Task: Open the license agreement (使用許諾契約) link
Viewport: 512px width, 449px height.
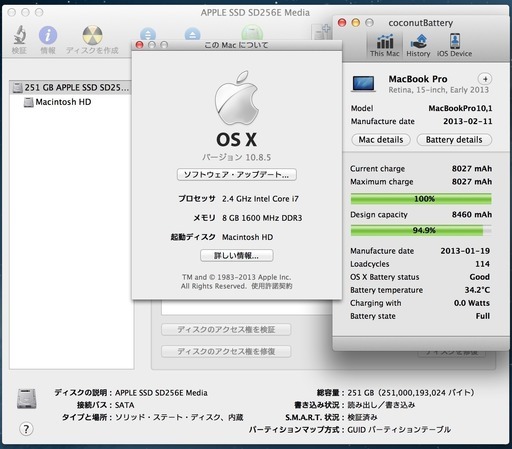Action: click(272, 286)
